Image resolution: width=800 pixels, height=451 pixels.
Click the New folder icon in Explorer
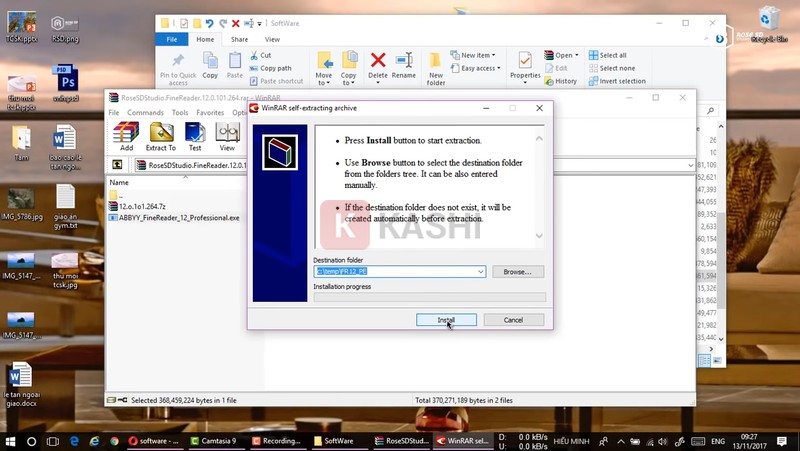pos(436,69)
